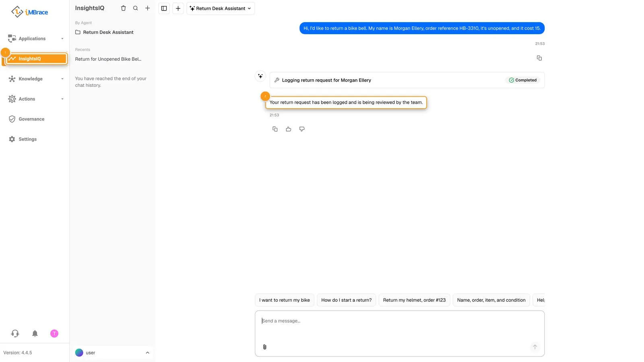644x362 pixels.
Task: Expand the user account menu
Action: pos(112,353)
